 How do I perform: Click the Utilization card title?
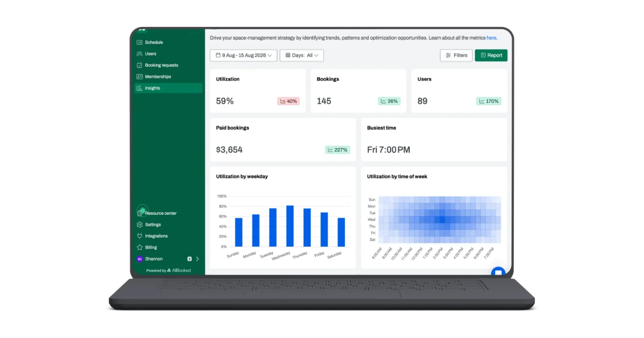[228, 79]
